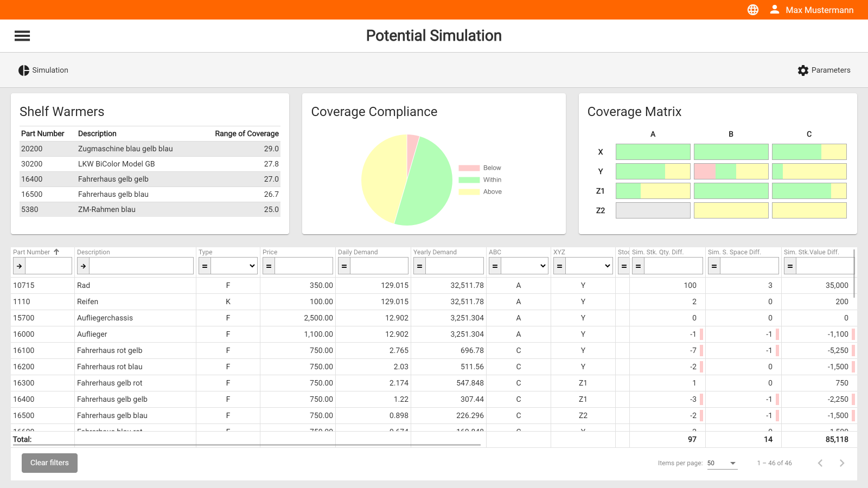Go to previous page arrow
Screen dimensions: 868x488
pos(820,463)
